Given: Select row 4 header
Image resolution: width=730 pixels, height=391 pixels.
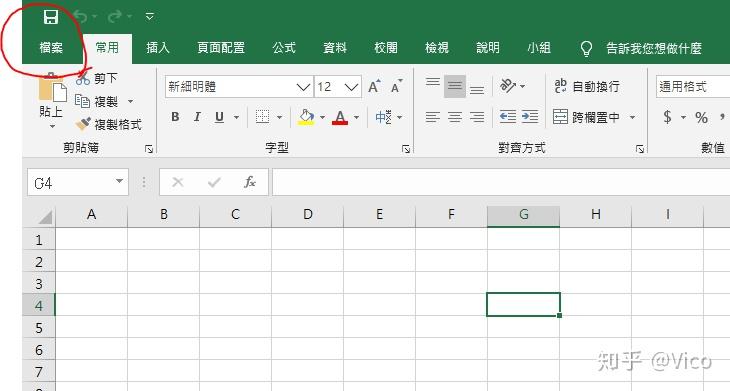Looking at the screenshot, I should [x=39, y=305].
